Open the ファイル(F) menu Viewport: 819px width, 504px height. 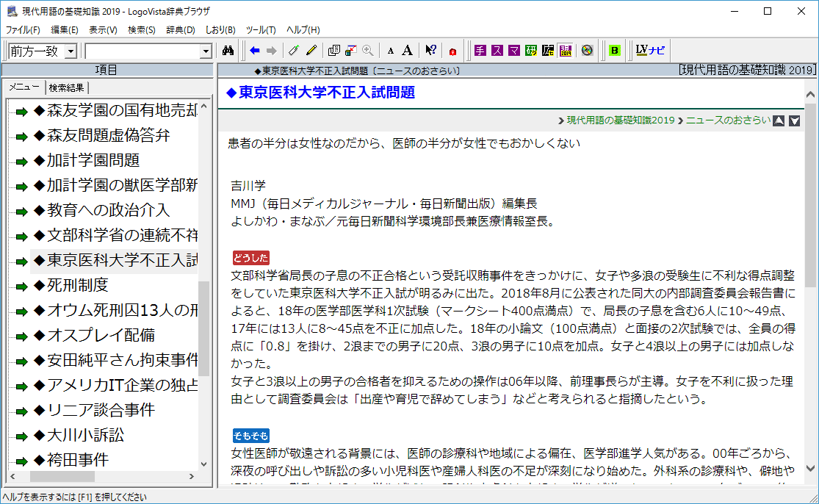[x=23, y=30]
